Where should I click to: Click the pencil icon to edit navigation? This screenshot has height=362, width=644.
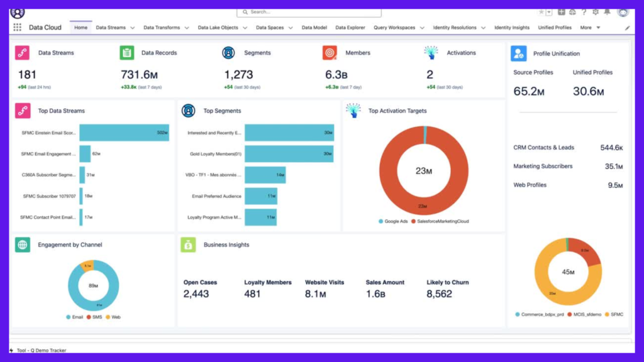(x=627, y=28)
